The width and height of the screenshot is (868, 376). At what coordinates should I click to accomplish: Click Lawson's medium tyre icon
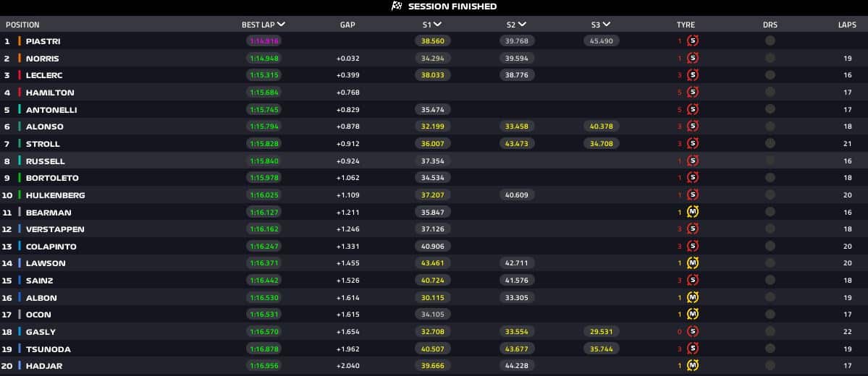(x=693, y=262)
